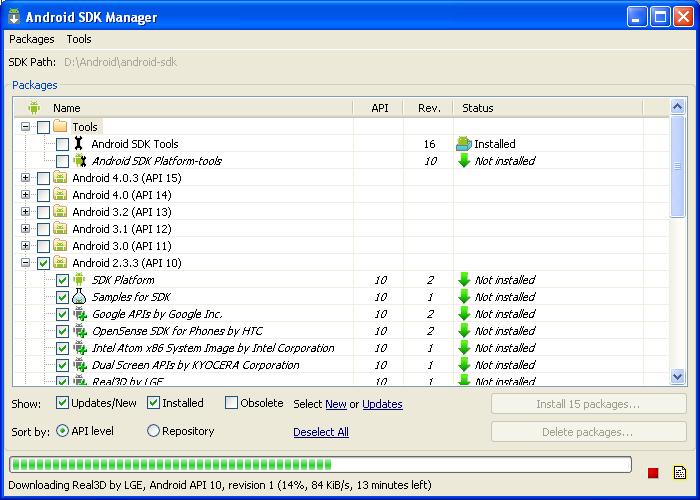Viewport: 700px width, 500px height.
Task: Uncheck the Updates/New show checkbox
Action: point(62,403)
